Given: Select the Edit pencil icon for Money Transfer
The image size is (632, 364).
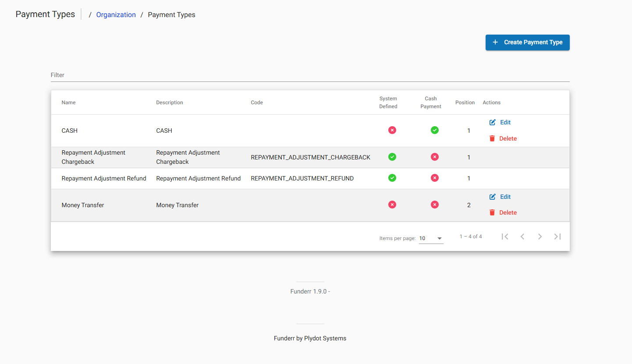Looking at the screenshot, I should point(493,197).
